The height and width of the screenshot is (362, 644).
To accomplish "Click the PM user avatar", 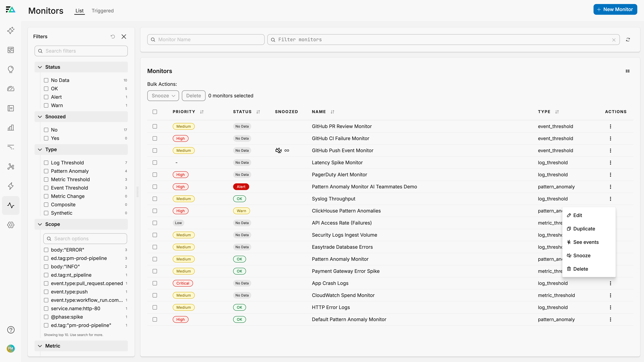I will coord(11,349).
